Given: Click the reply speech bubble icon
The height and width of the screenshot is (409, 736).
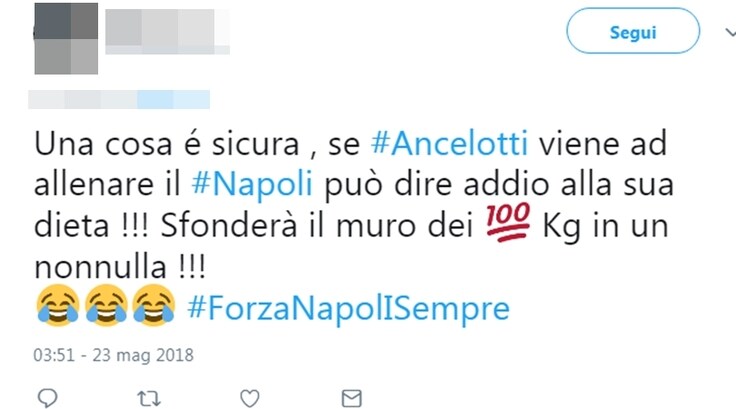Looking at the screenshot, I should [47, 398].
